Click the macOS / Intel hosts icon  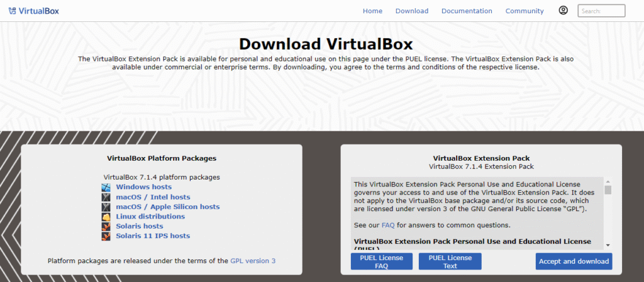coord(106,197)
